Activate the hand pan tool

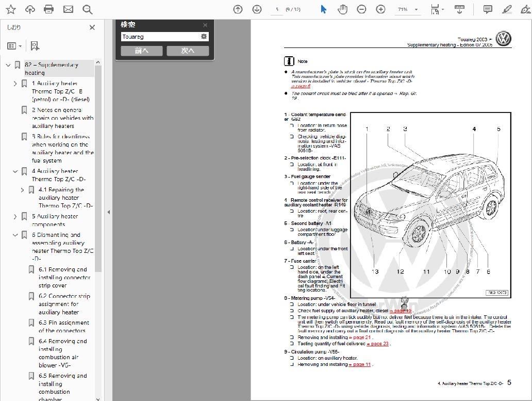(x=343, y=9)
